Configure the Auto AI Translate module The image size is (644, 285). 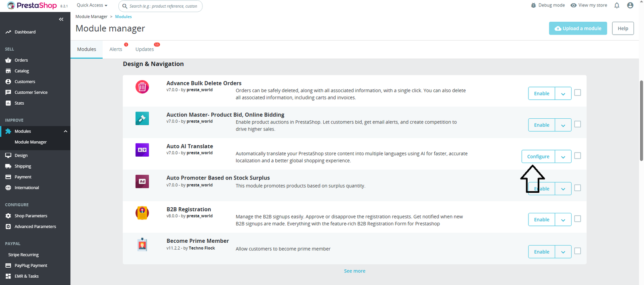tap(538, 157)
